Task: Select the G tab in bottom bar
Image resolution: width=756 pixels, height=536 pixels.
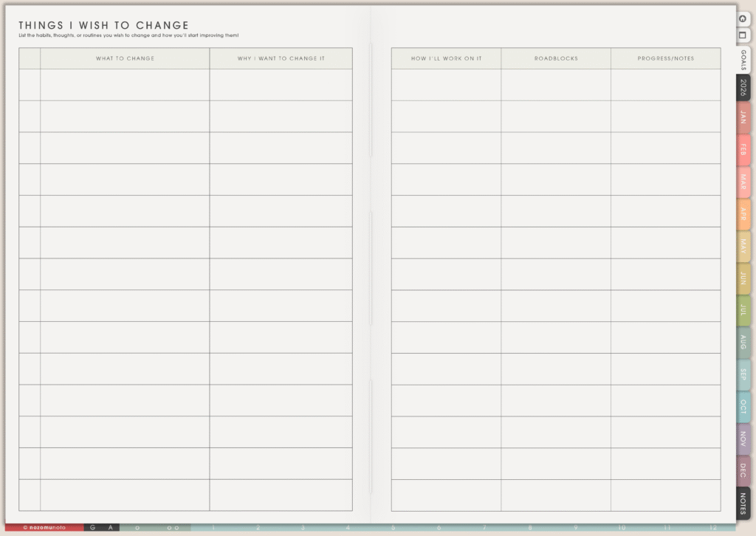Action: (93, 528)
